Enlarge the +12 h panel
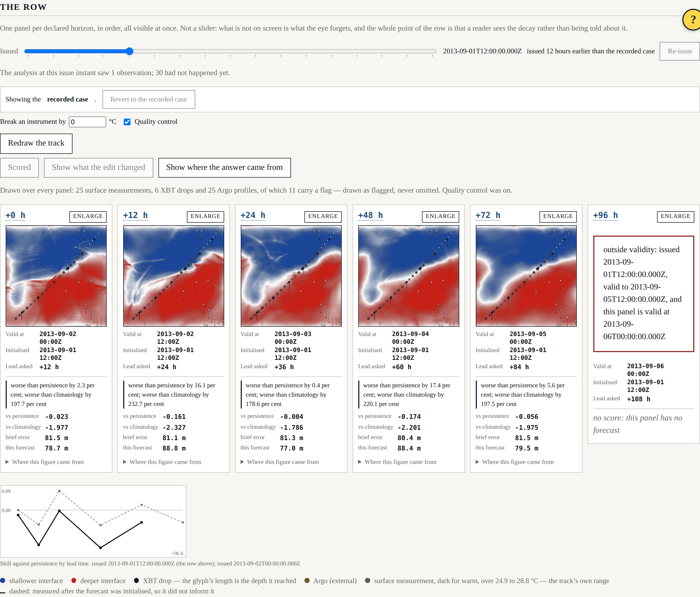 point(205,217)
